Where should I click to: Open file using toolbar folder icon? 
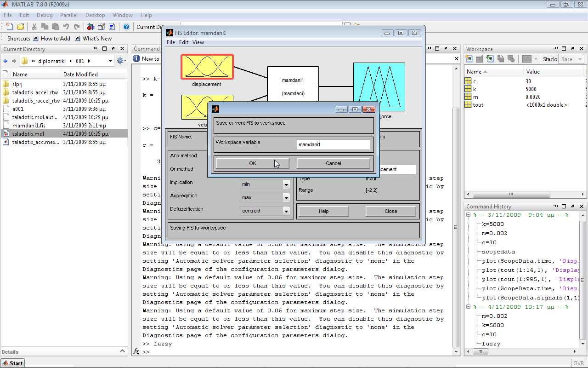click(x=21, y=27)
